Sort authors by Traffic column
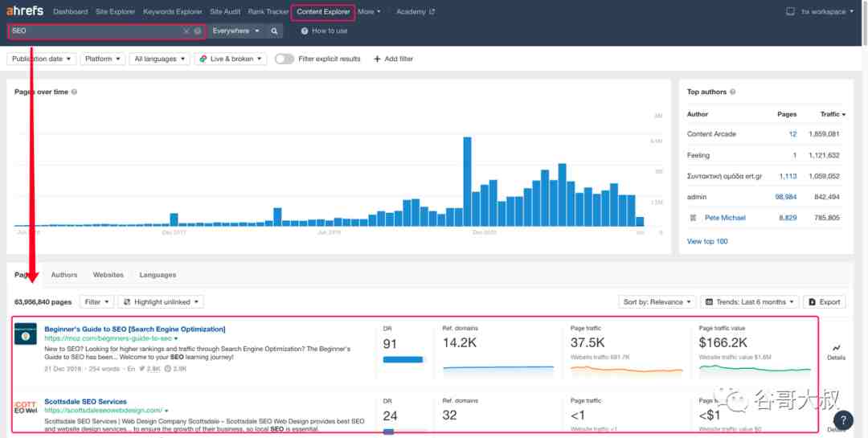The image size is (868, 438). pos(833,114)
